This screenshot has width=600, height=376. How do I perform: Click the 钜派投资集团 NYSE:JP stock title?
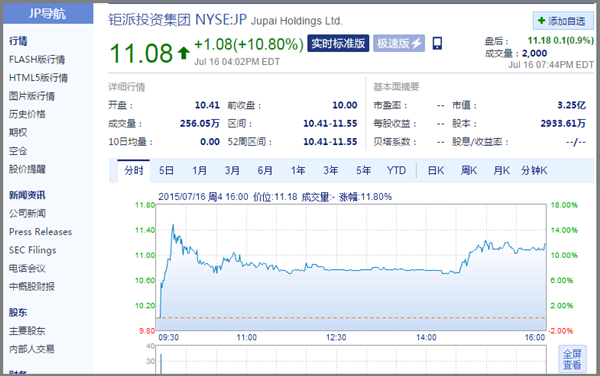(x=178, y=20)
